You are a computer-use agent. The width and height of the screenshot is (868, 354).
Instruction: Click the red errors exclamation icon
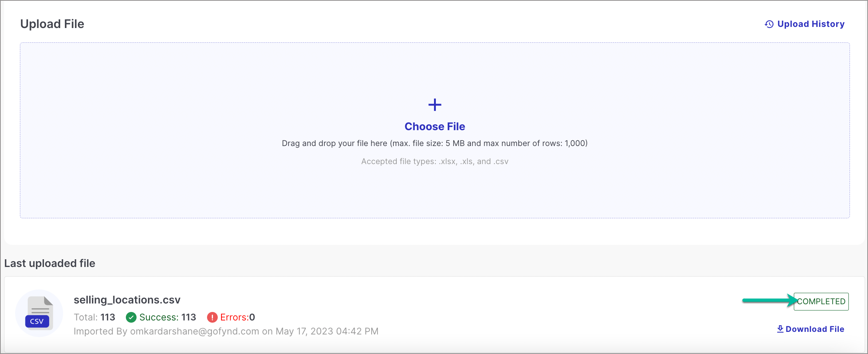point(212,317)
